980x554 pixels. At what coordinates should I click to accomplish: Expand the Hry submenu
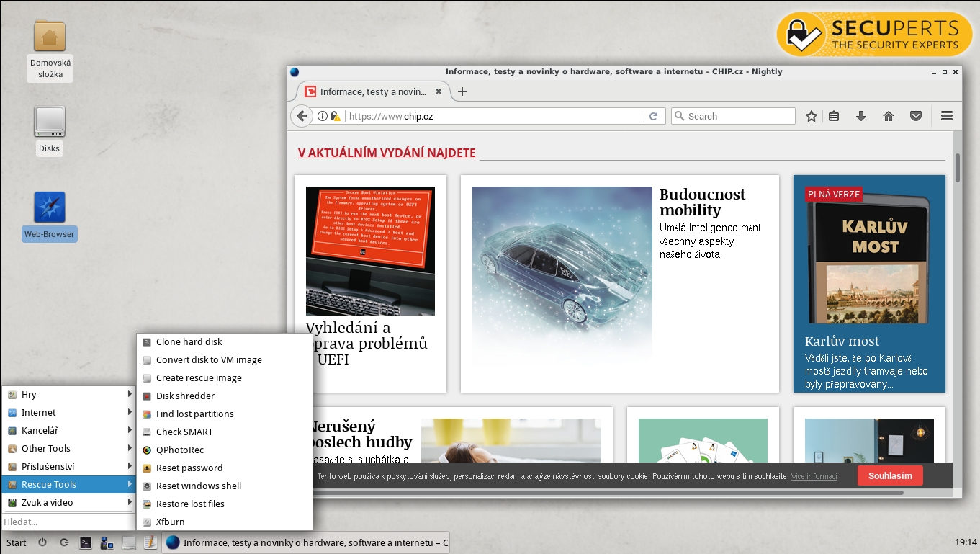click(69, 394)
